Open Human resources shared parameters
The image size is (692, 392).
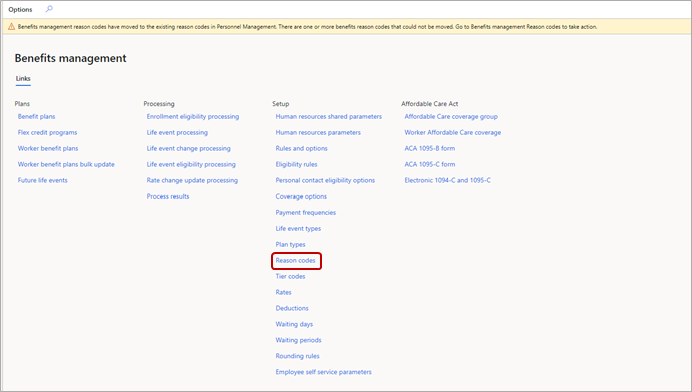click(x=329, y=117)
